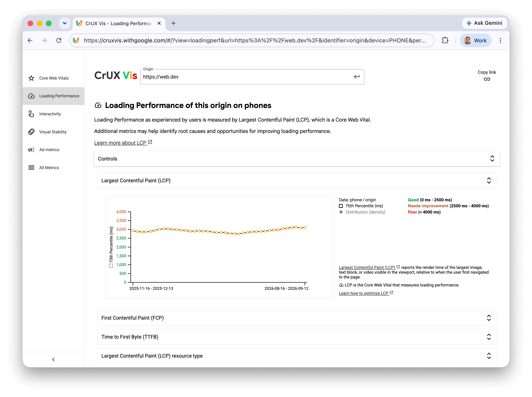Click the 2025-11-16 - 2025-12-13 axis label
Screen dimensions: 532x397
[x=151, y=288]
